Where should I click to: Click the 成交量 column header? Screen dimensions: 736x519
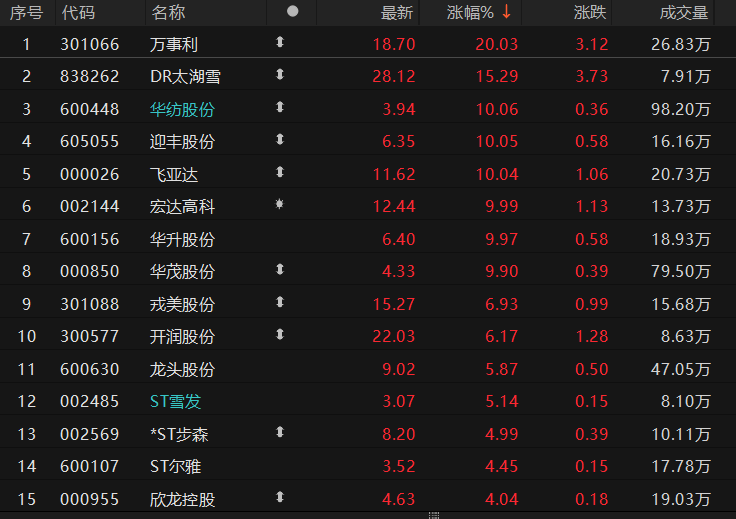tap(684, 13)
